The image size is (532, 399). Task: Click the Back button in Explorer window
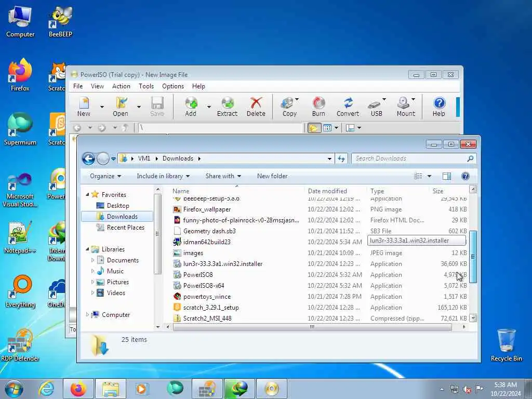88,158
